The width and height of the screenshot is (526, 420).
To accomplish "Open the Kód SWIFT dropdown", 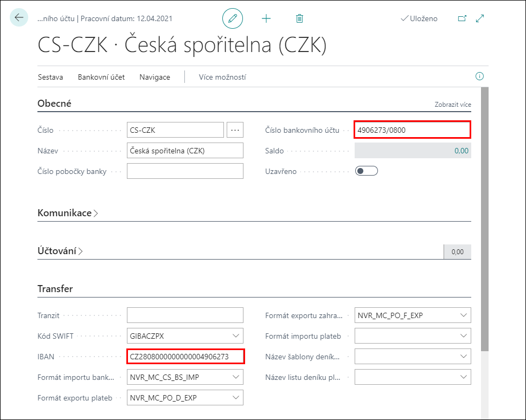I will [x=236, y=336].
